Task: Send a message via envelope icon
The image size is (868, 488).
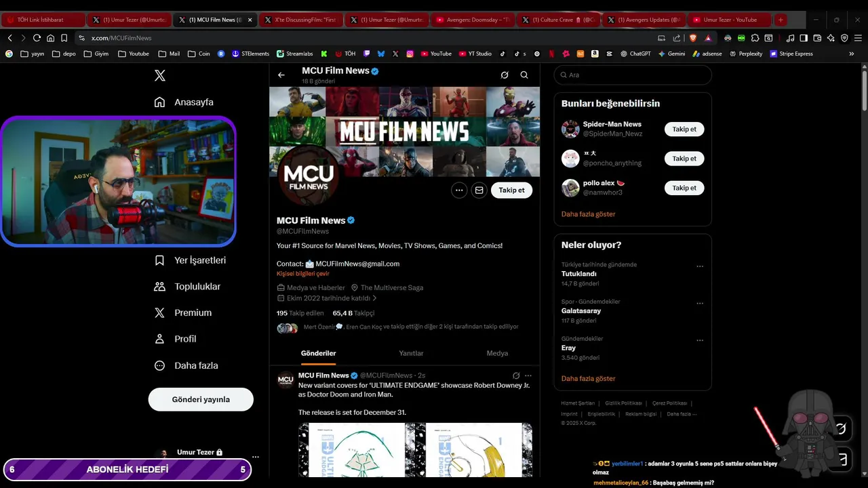Action: (479, 190)
